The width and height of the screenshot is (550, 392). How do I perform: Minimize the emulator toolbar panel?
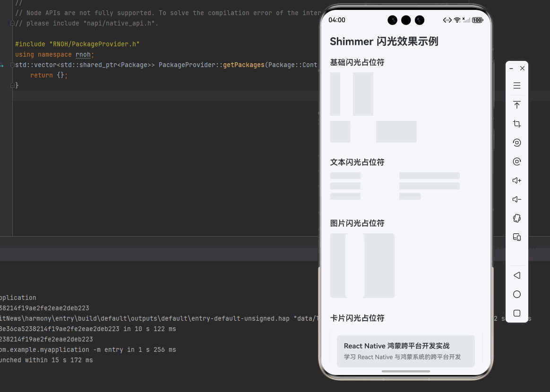tap(511, 68)
